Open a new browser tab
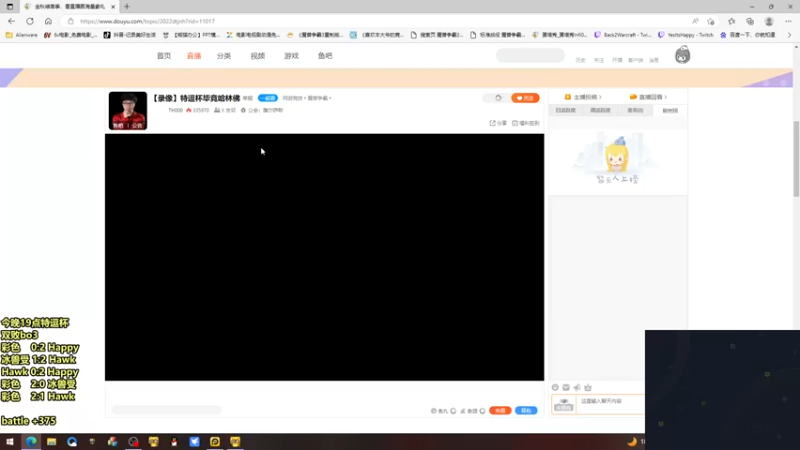 [127, 7]
